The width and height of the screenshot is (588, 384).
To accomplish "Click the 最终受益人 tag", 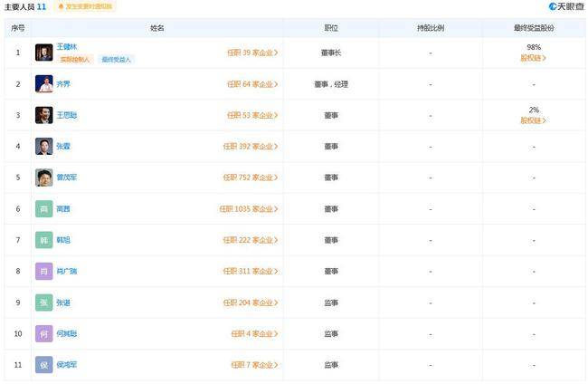I will [x=116, y=60].
